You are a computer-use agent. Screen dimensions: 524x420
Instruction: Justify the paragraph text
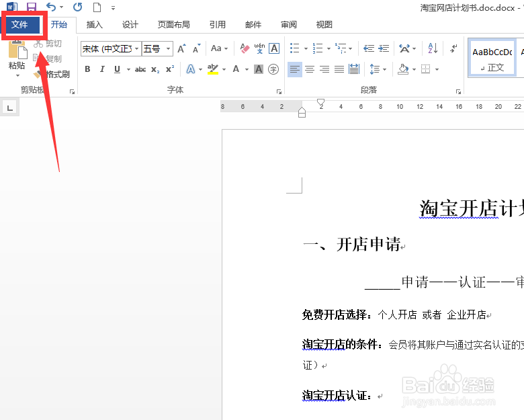(339, 69)
